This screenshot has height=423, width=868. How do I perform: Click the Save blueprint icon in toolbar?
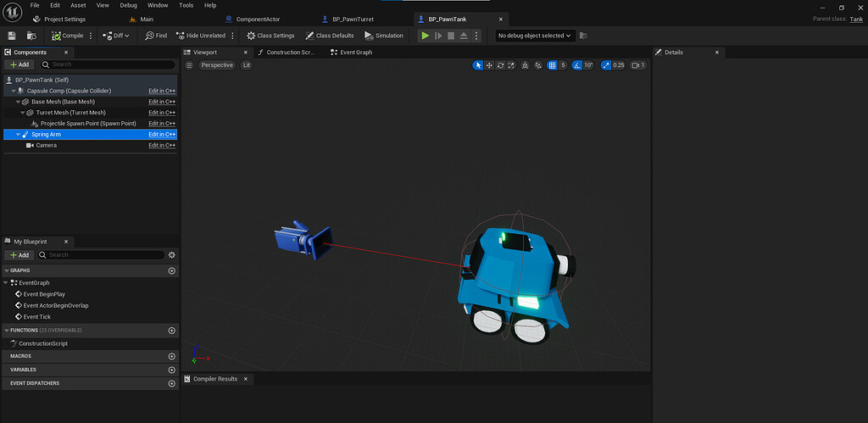pyautogui.click(x=12, y=36)
